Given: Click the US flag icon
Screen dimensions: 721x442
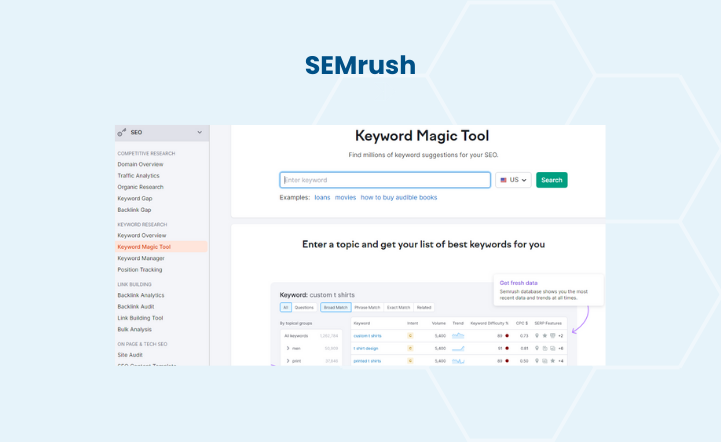Looking at the screenshot, I should coord(504,180).
